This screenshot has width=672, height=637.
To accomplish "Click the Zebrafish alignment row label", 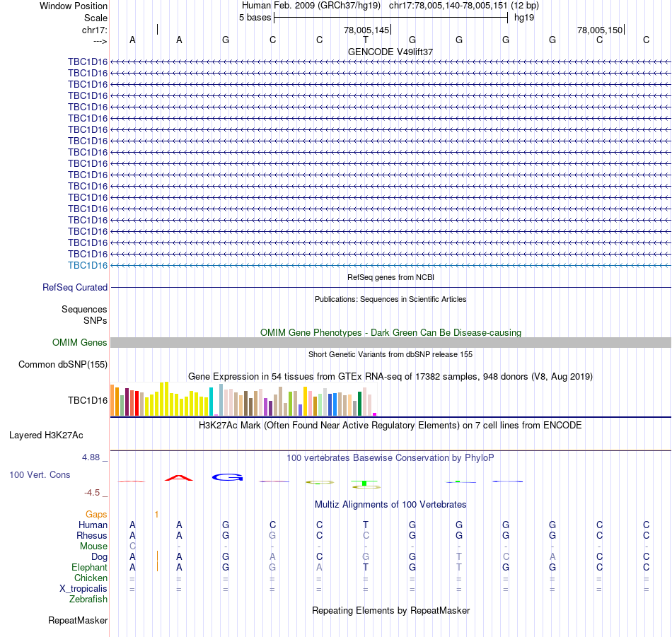I will 88,599.
